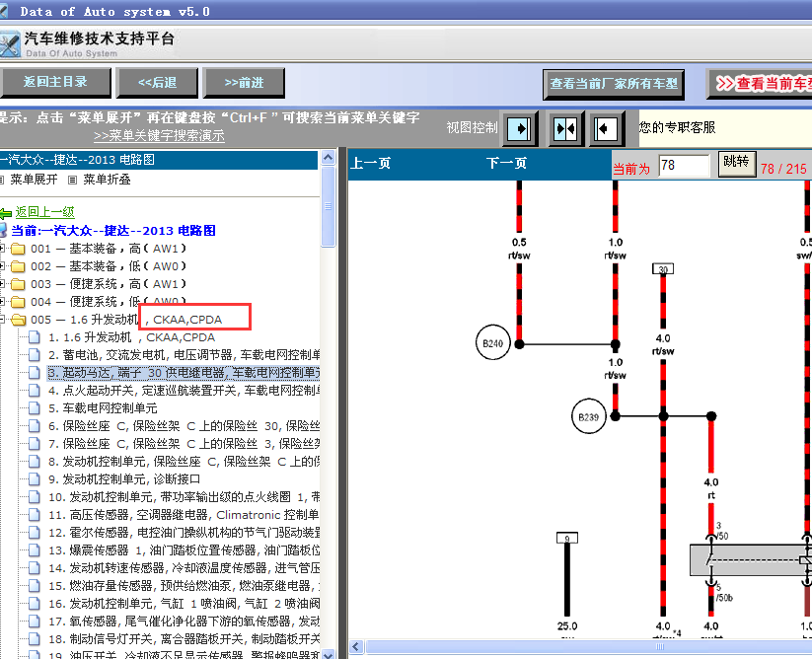Click the tree panel scroll-up arrow

(328, 158)
